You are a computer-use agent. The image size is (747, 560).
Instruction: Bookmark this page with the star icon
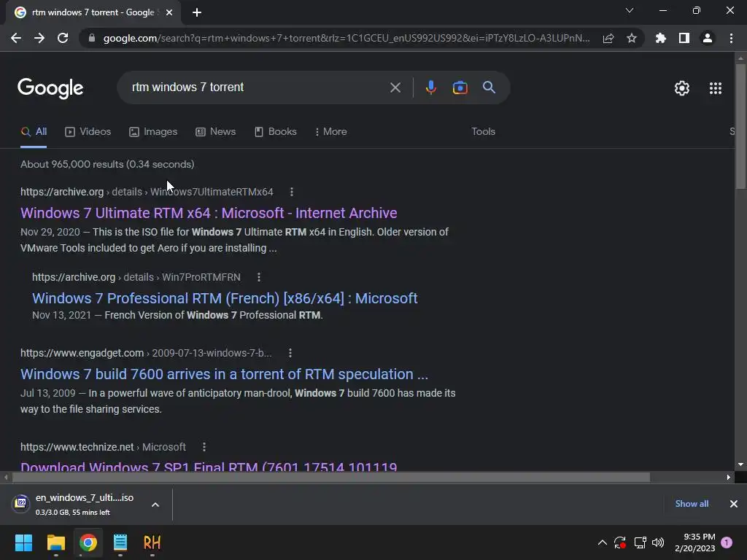[632, 38]
